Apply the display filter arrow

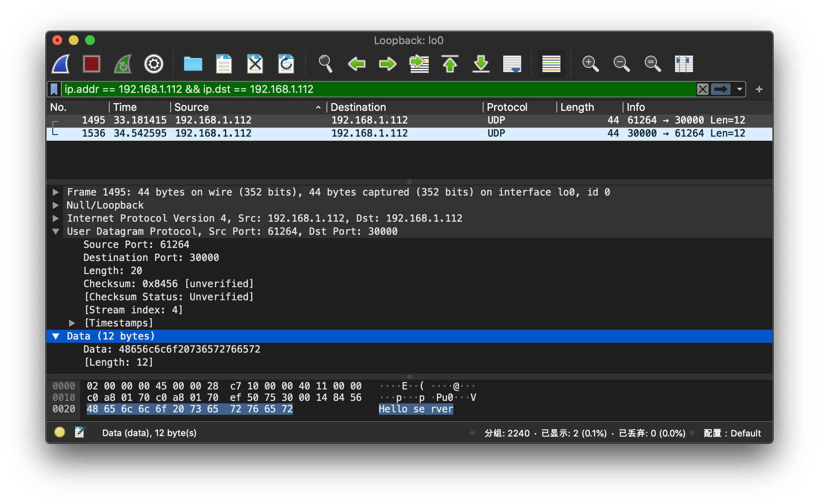721,89
